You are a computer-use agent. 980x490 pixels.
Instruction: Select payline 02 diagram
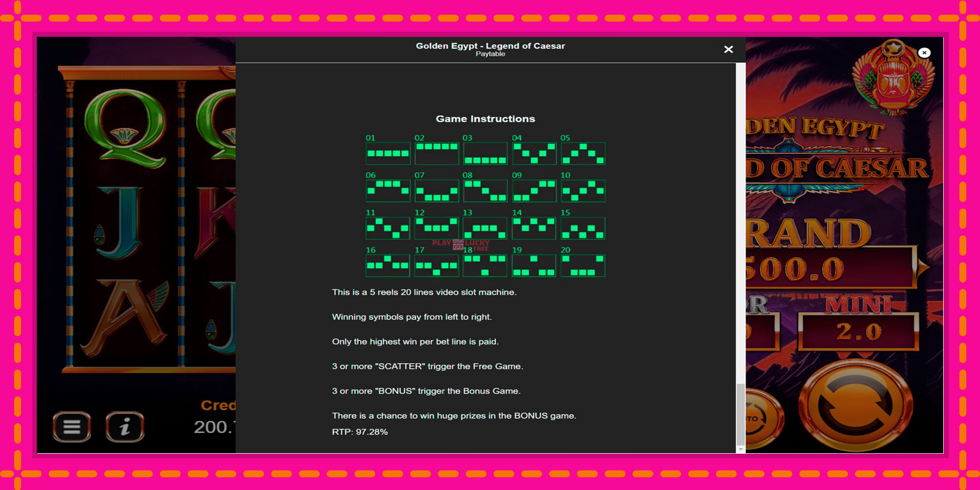click(x=437, y=153)
